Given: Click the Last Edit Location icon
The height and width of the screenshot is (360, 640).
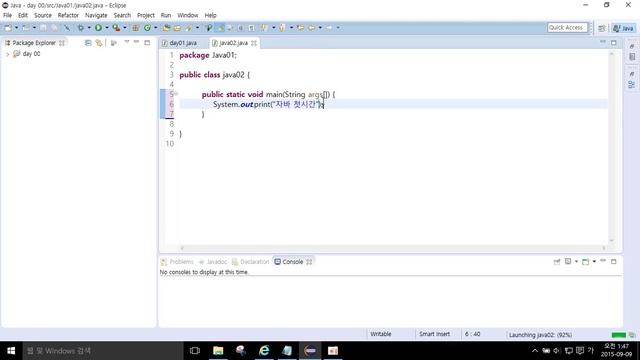Looking at the screenshot, I should (300, 28).
